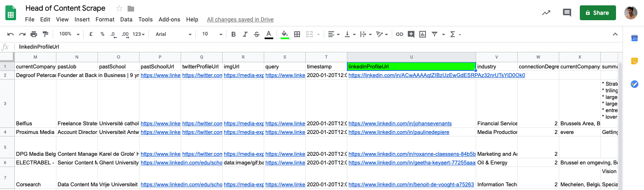Open Google account avatar
Image resolution: width=644 pixels, height=190 pixels.
[630, 13]
